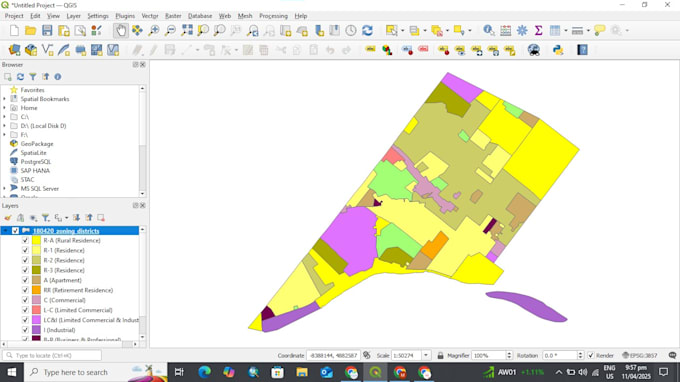
Task: Expand the MS SQL Server node
Action: (5, 189)
